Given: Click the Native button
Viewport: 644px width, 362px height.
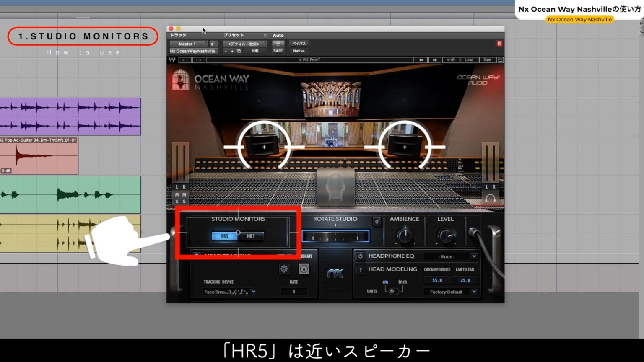Looking at the screenshot, I should tap(299, 51).
